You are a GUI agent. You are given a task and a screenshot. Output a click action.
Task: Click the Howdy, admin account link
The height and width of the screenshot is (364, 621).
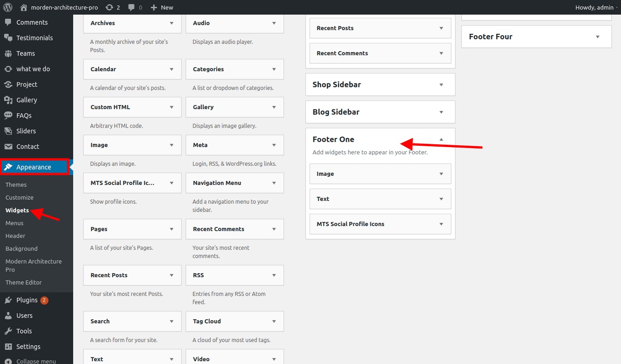coord(594,7)
